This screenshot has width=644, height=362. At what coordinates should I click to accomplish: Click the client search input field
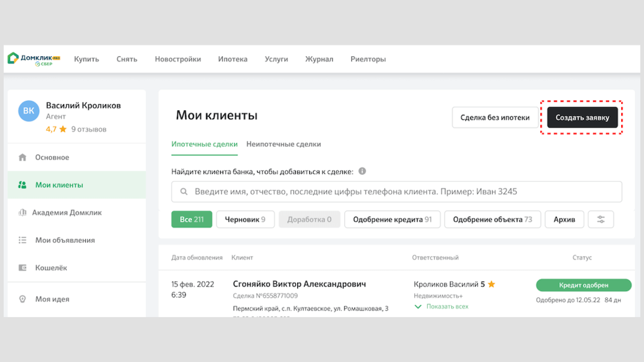tap(396, 192)
